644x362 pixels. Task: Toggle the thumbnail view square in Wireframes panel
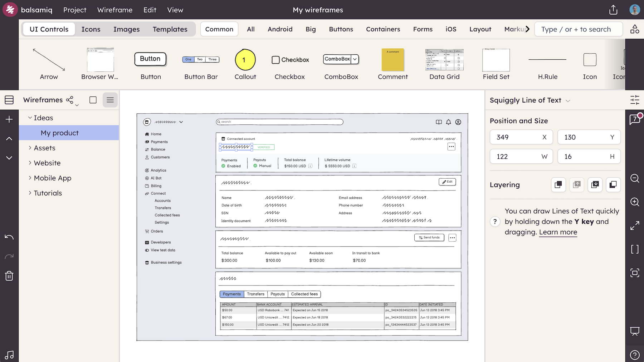(93, 100)
